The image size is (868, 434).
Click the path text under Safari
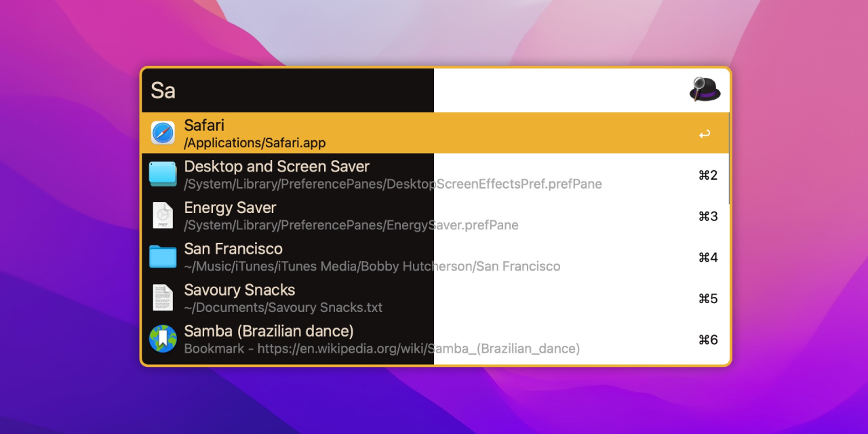tap(255, 143)
